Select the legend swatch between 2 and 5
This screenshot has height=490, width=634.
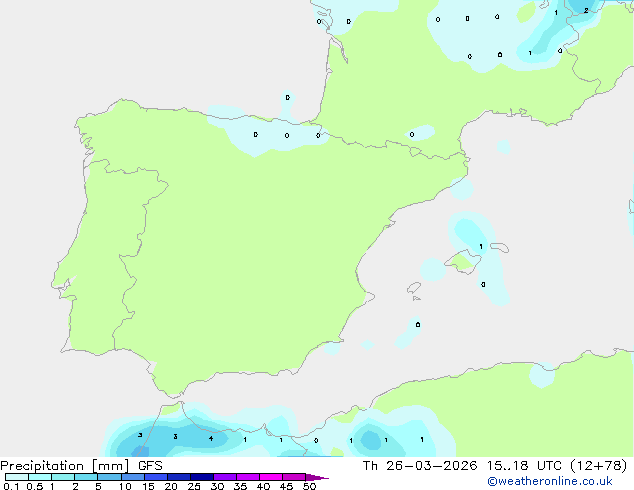[x=86, y=477]
